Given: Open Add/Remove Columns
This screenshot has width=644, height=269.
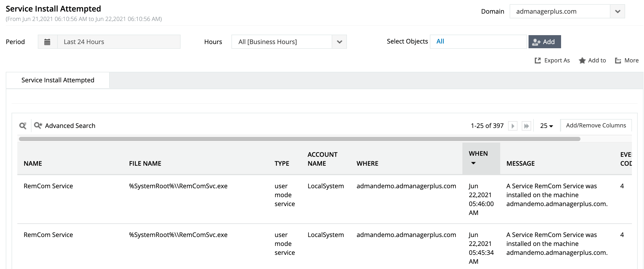Looking at the screenshot, I should [x=596, y=126].
